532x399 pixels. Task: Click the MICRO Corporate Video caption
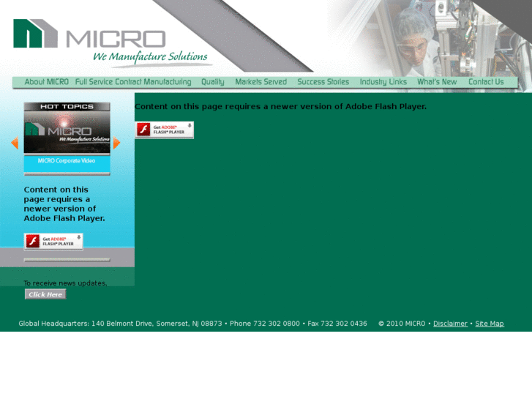pos(67,160)
